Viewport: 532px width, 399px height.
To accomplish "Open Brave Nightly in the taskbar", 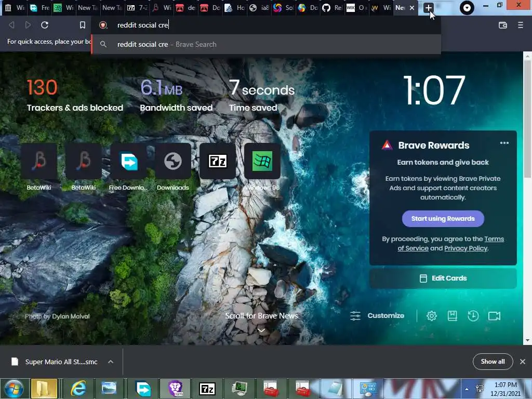I will [x=176, y=389].
